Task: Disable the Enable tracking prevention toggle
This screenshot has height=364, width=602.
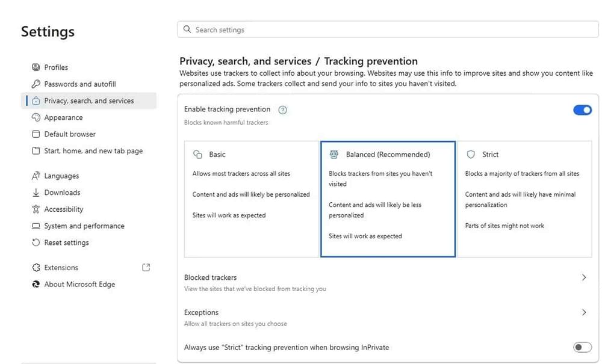Action: [582, 110]
